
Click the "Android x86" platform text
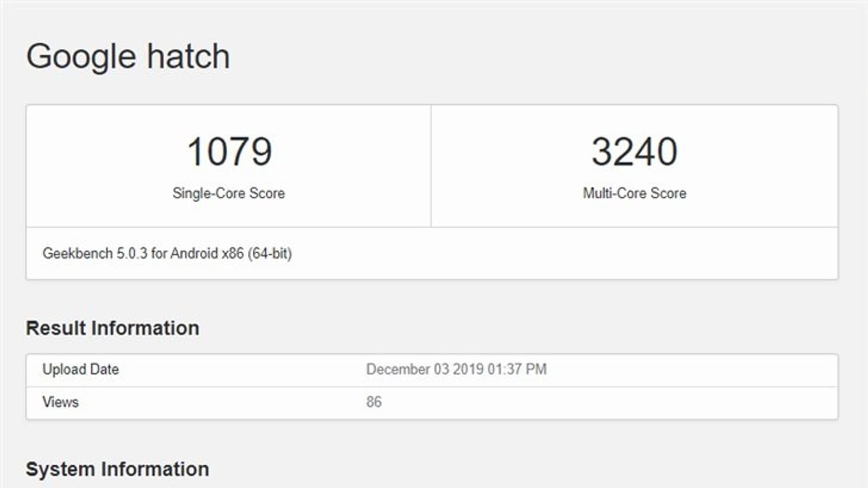pos(207,253)
